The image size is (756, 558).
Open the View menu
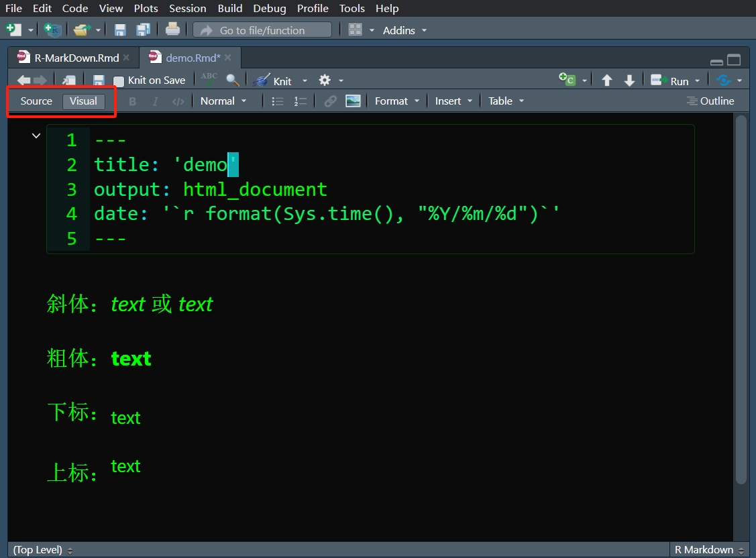111,8
